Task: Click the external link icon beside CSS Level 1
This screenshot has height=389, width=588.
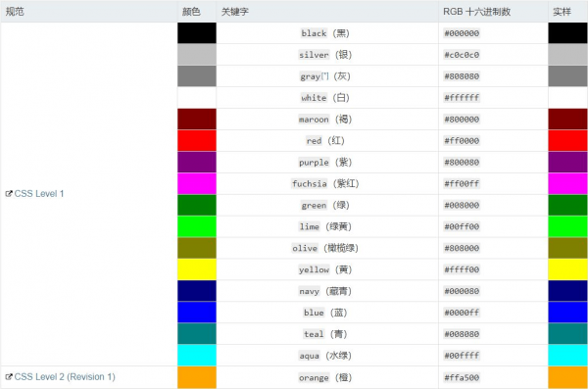Action: (9, 194)
